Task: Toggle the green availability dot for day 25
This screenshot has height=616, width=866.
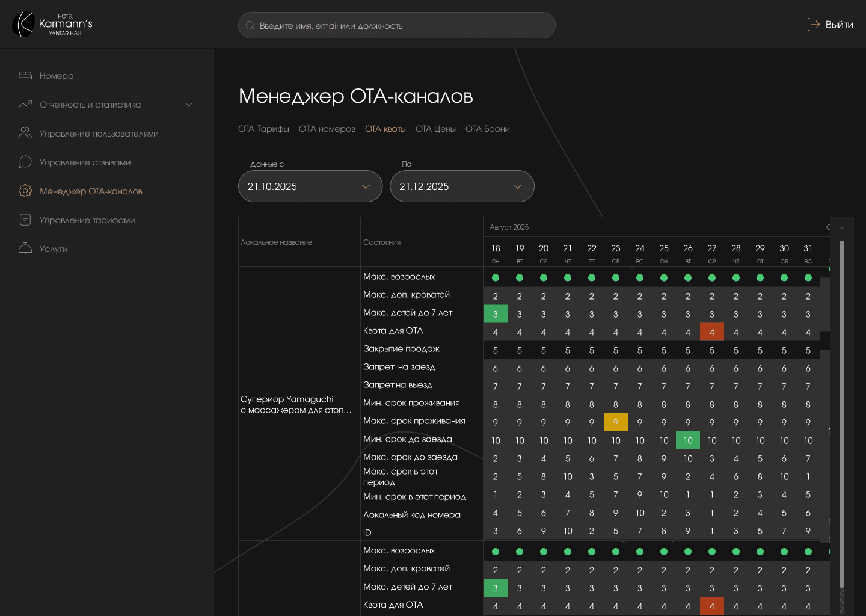Action: 664,278
